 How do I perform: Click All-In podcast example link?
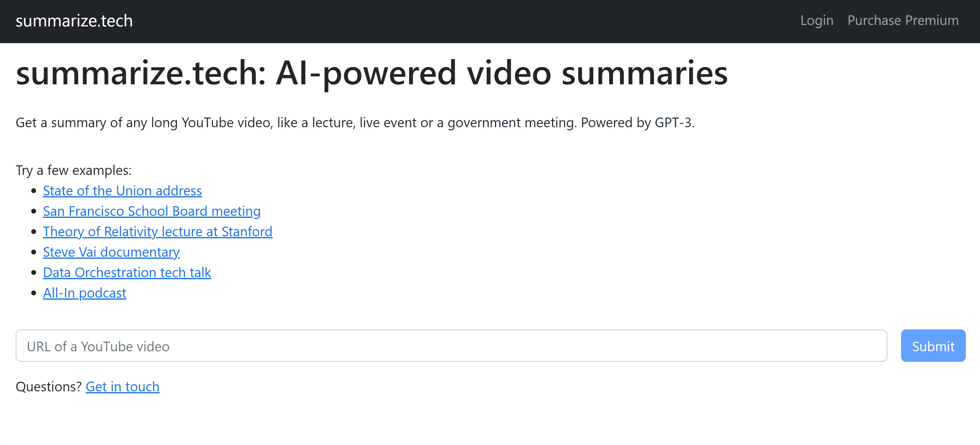(84, 292)
